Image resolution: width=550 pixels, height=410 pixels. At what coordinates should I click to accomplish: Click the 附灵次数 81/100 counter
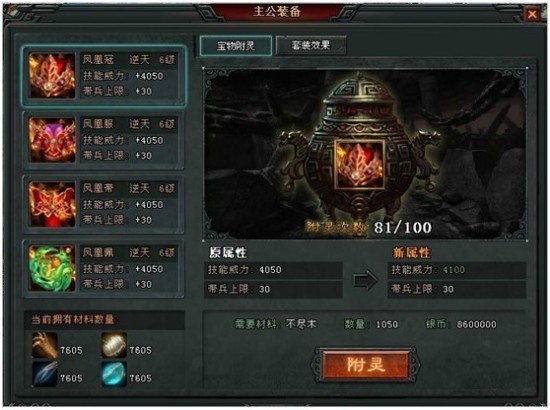coord(368,228)
